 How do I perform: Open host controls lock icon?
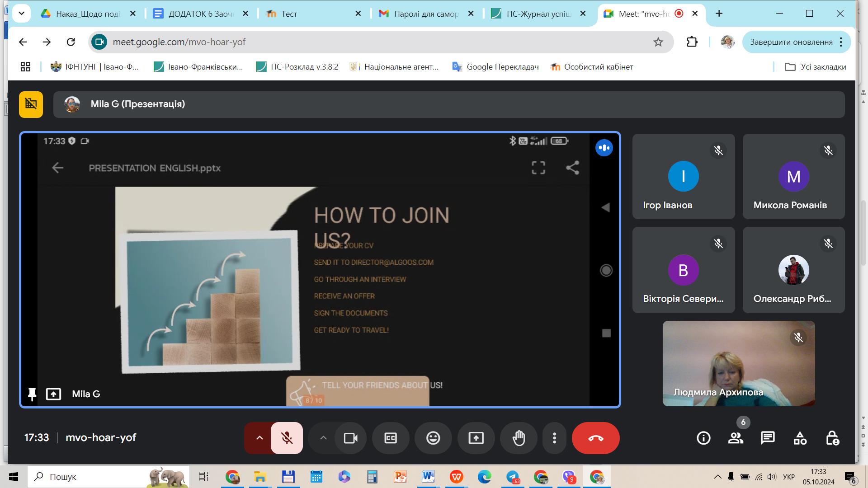pos(832,438)
